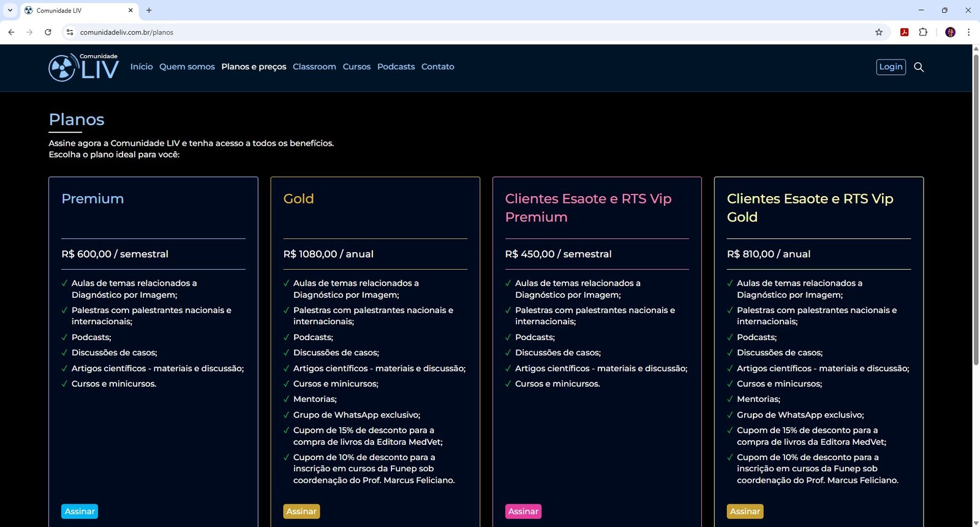
Task: Open the browser extensions puzzle icon
Action: [923, 32]
